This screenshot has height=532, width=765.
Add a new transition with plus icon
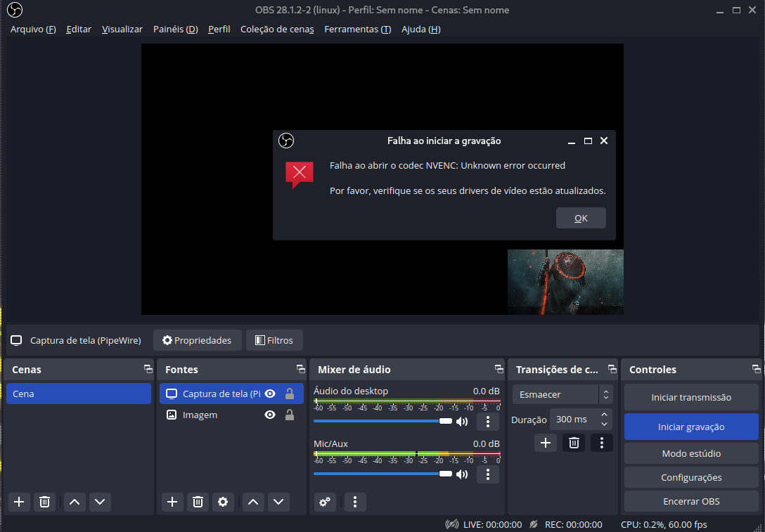click(x=546, y=443)
